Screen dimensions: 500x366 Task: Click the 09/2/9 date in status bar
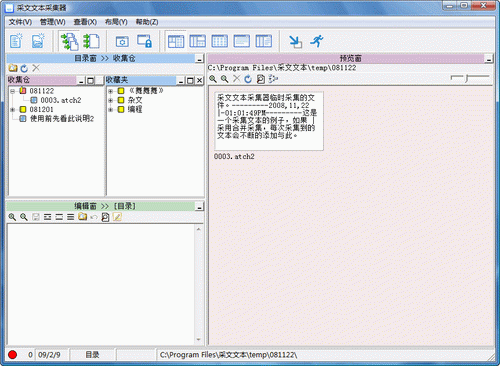(49, 355)
